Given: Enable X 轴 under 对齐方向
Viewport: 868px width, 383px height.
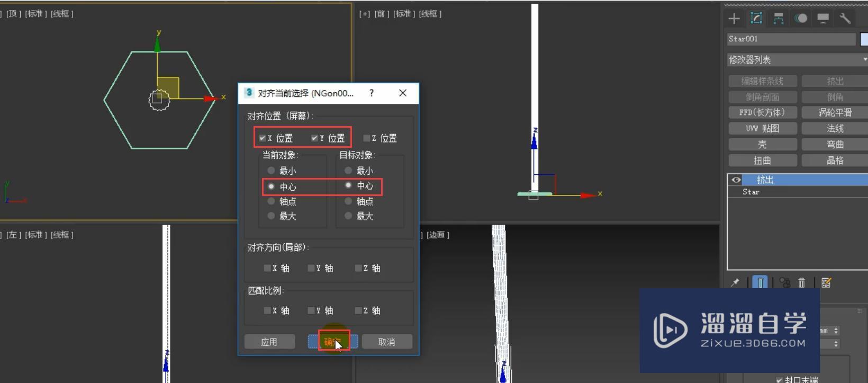Looking at the screenshot, I should coord(267,268).
